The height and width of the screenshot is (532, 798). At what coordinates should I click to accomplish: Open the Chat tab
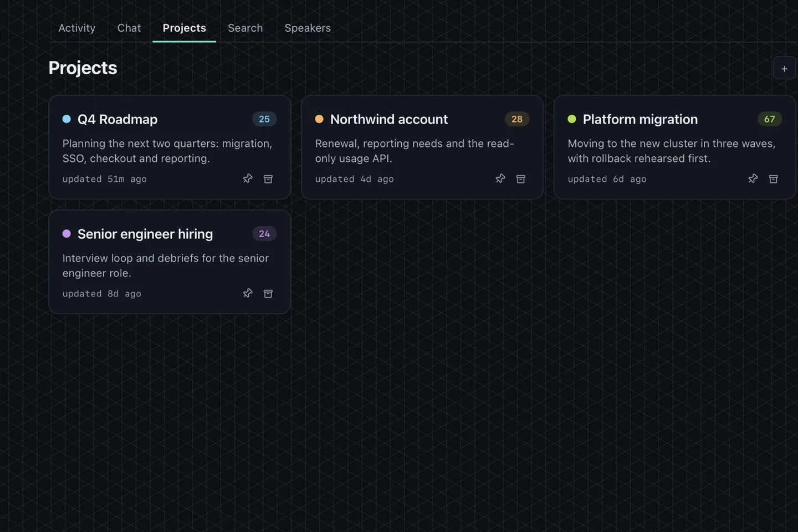(129, 28)
